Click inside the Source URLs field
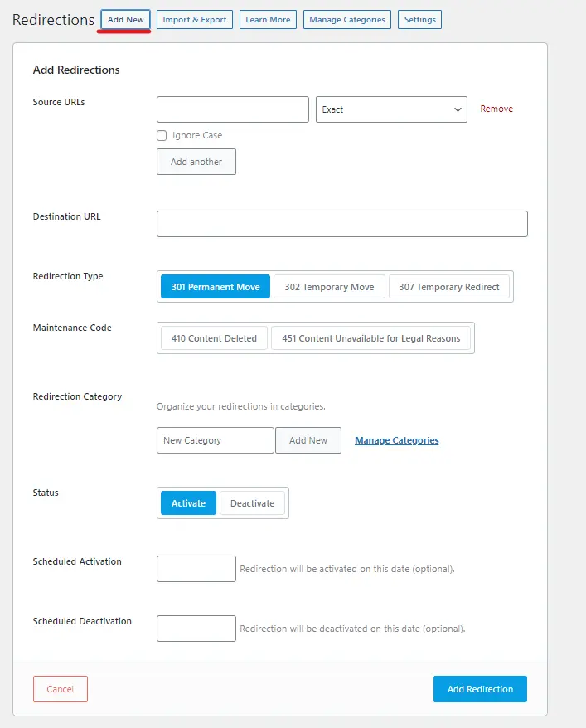This screenshot has height=728, width=586. point(232,109)
